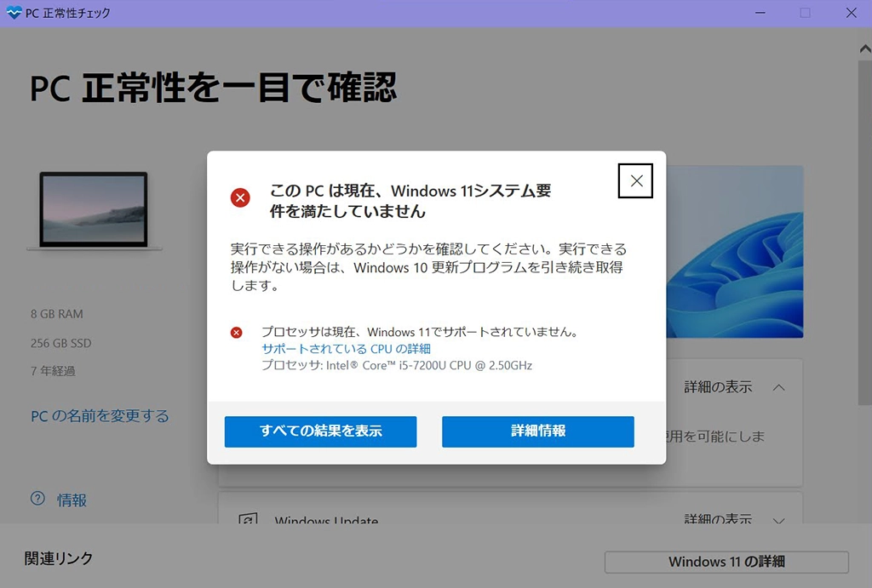Click the PC Health Check heart icon in title bar
Image resolution: width=872 pixels, height=588 pixels.
[13, 13]
